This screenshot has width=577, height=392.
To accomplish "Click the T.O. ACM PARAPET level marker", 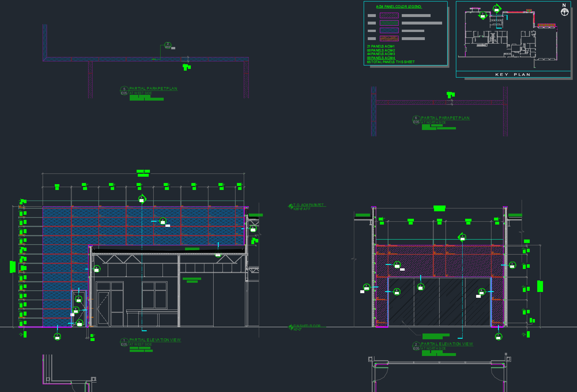I will [x=291, y=206].
